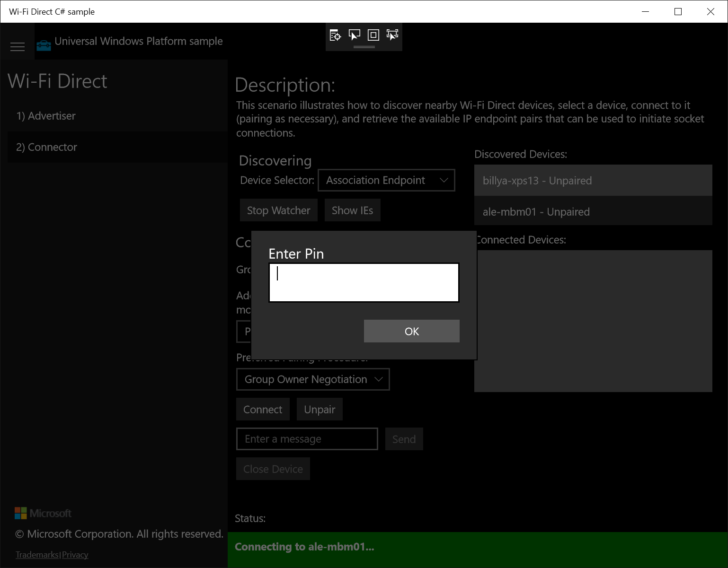728x568 pixels.
Task: Select the 1) Advertiser scenario
Action: click(x=117, y=116)
